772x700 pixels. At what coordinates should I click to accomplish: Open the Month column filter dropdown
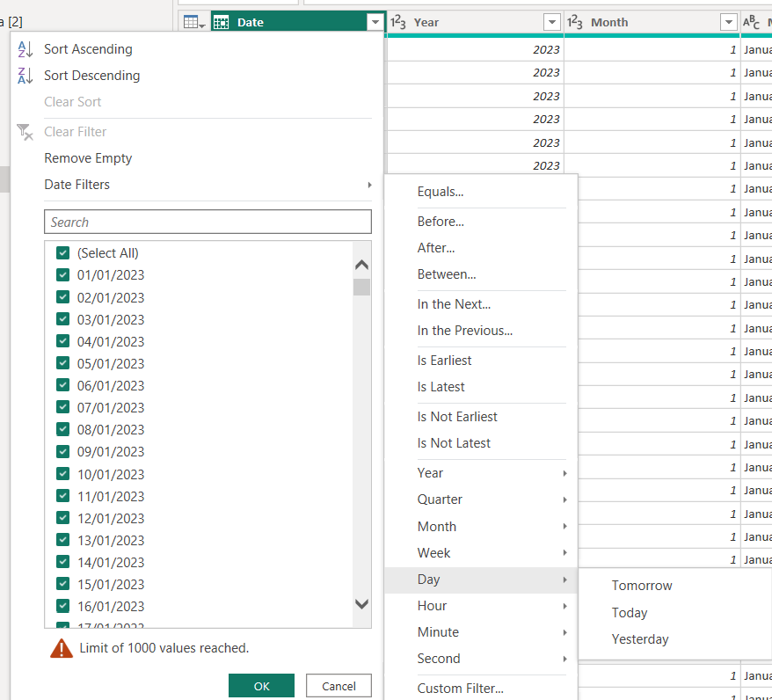tap(728, 22)
